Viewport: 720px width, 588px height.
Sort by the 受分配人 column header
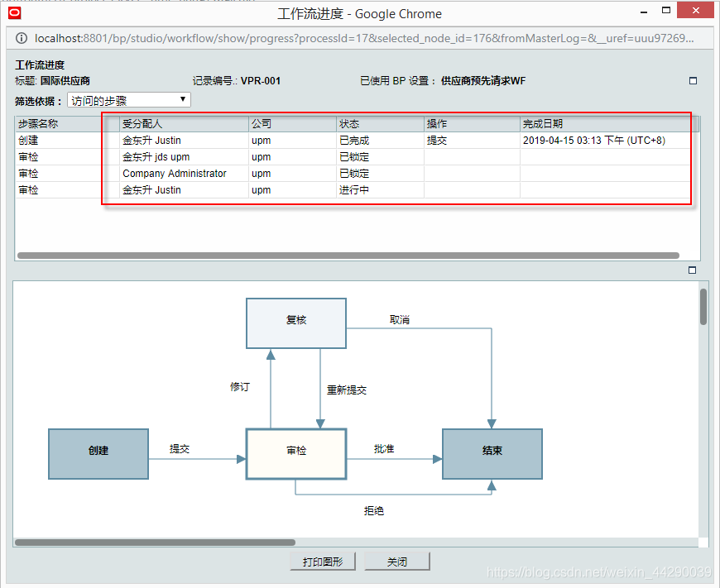tap(184, 124)
